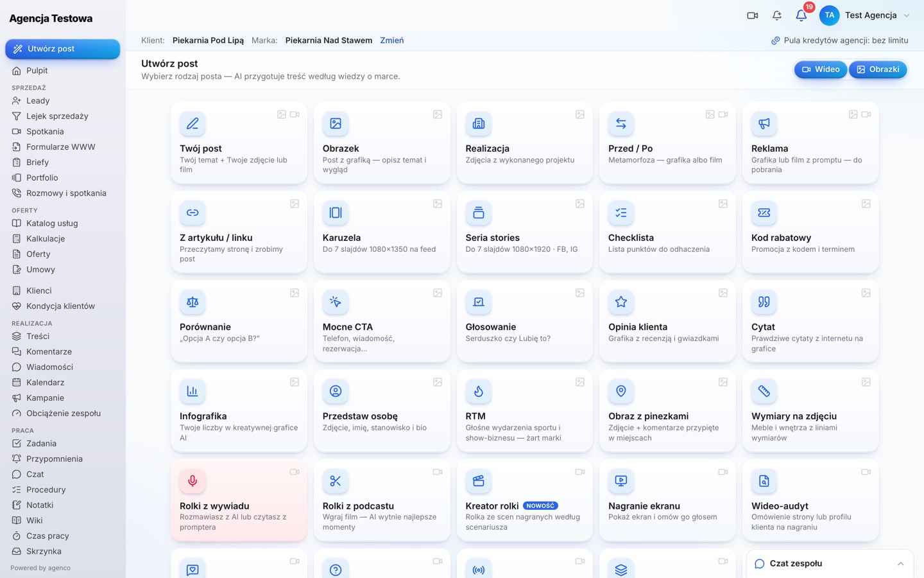Toggle the Obrazki filter button
Screen dimensions: 924x578
point(878,69)
